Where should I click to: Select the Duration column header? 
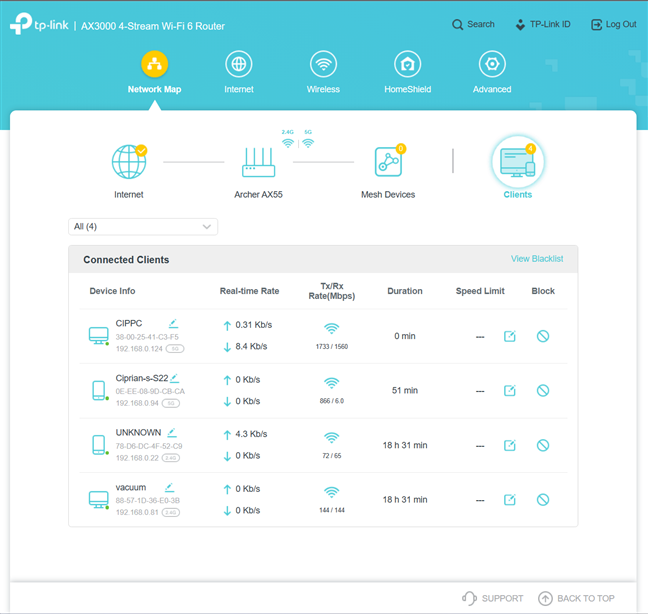point(405,291)
